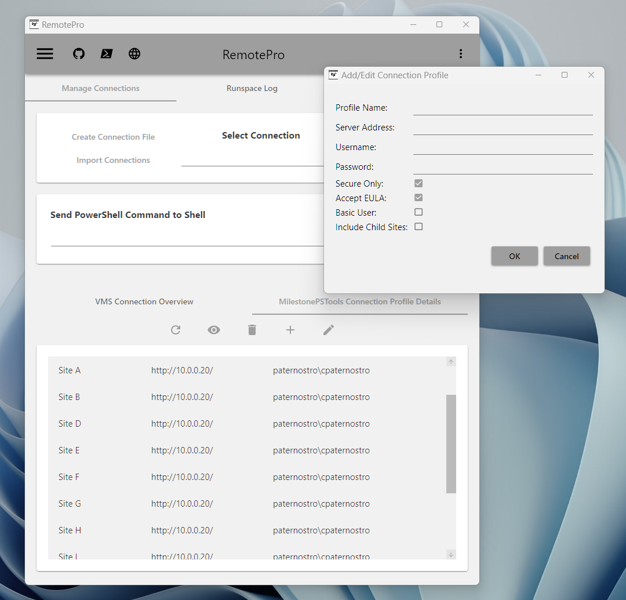Confirm the profile dialog with OK
This screenshot has height=600, width=626.
click(514, 256)
